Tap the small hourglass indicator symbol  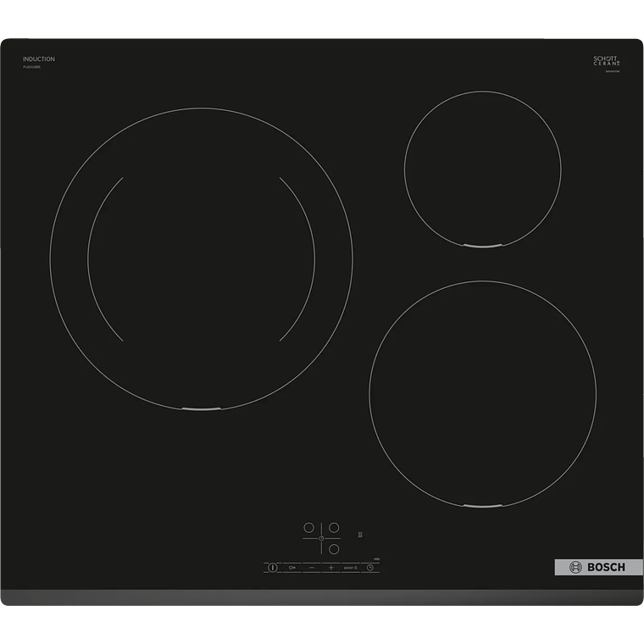[x=360, y=535]
